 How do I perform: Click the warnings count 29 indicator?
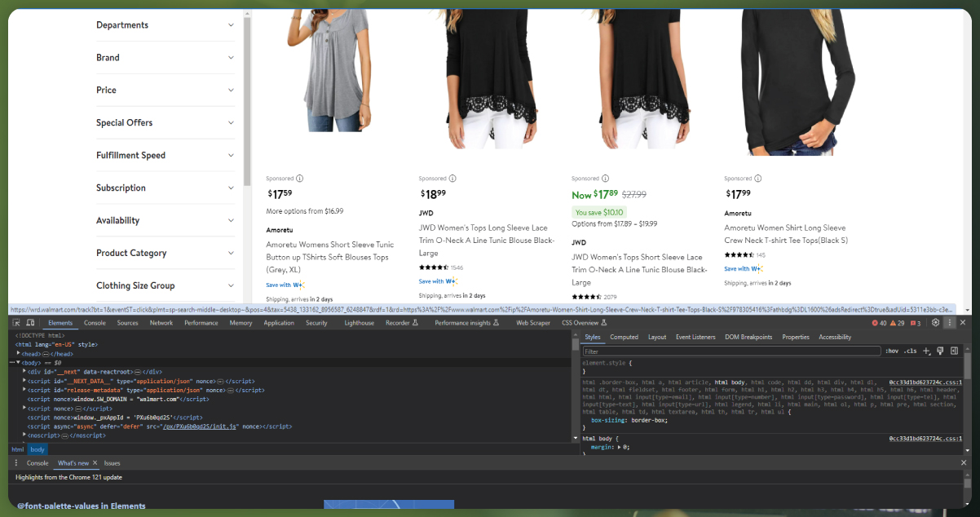point(897,324)
